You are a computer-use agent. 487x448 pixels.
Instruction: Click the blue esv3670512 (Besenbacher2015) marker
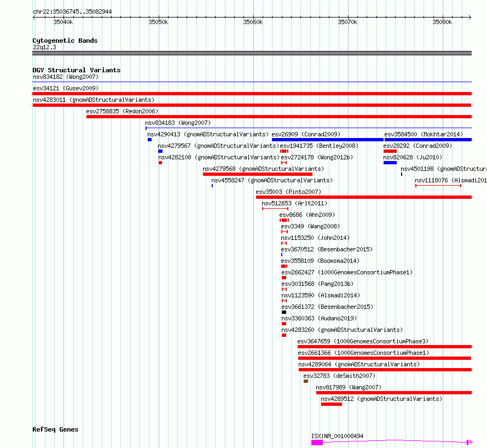282,255
